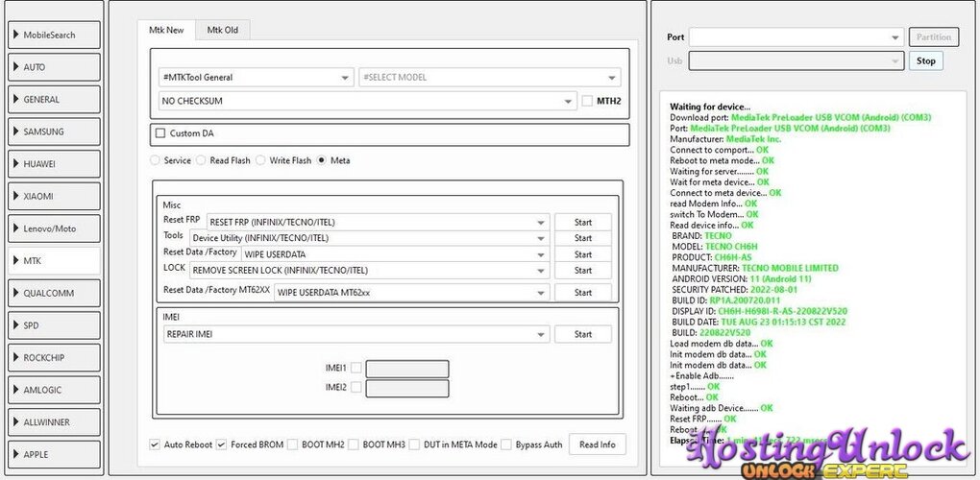Open the #SELECT MODEL dropdown

(490, 78)
